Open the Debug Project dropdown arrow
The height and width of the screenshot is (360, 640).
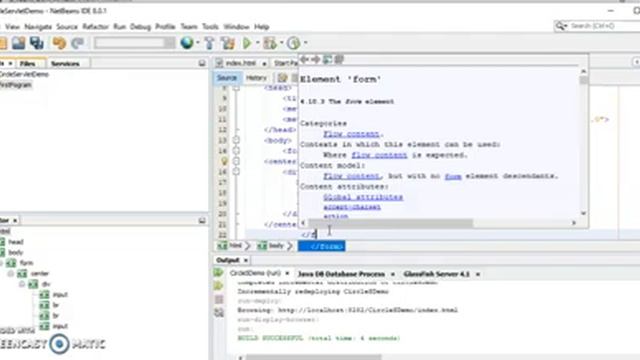281,42
